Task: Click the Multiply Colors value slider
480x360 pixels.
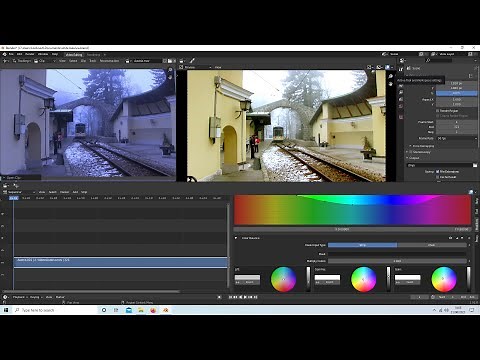Action: click(x=397, y=261)
